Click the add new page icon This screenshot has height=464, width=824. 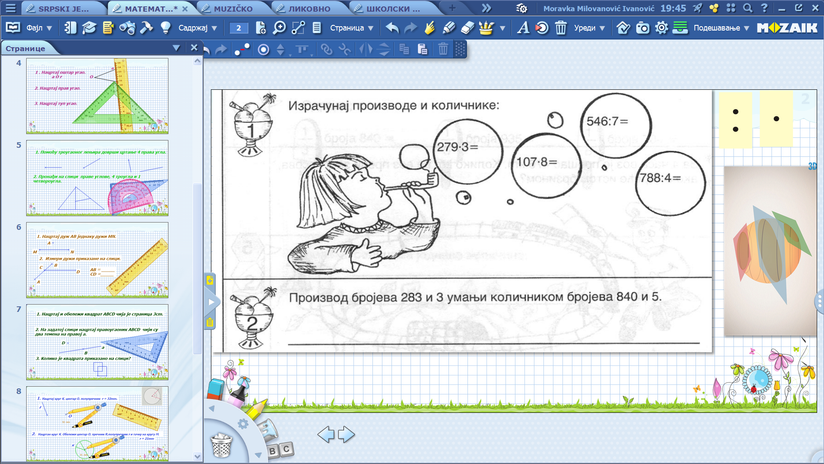[x=261, y=28]
